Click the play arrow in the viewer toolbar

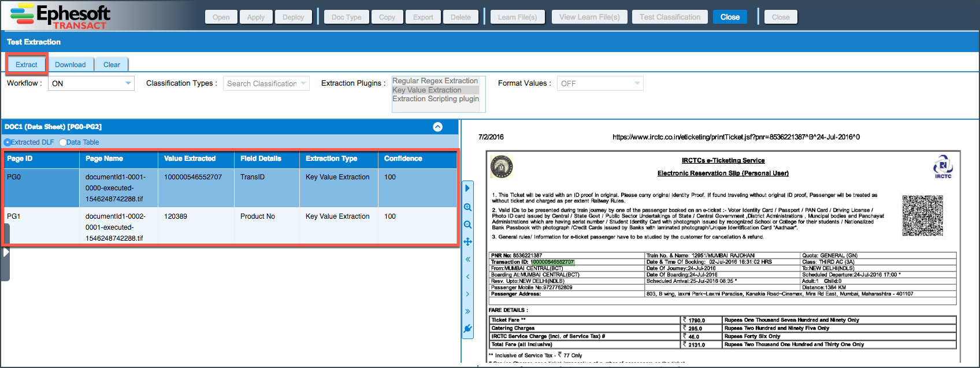pyautogui.click(x=467, y=188)
